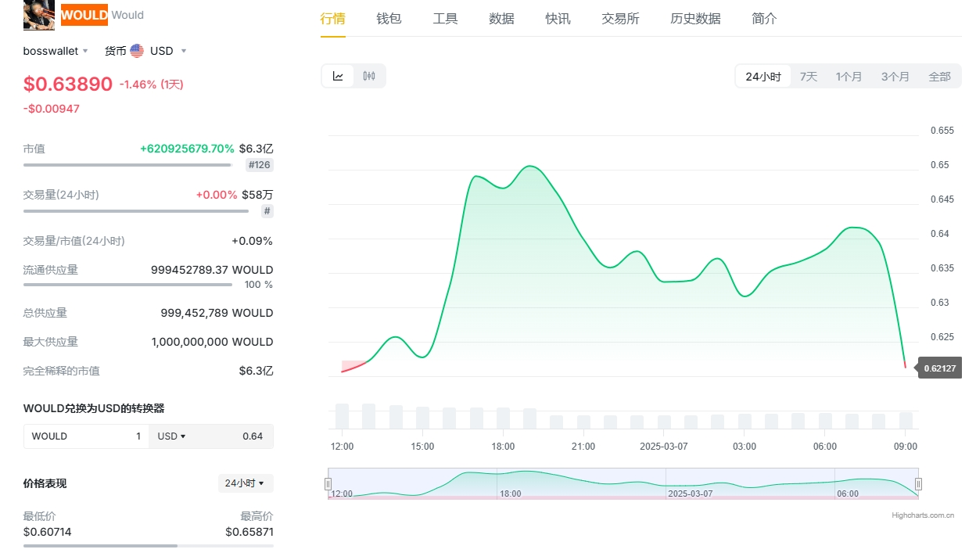The height and width of the screenshot is (560, 976).
Task: Select the 24小时 time range
Action: coord(762,77)
